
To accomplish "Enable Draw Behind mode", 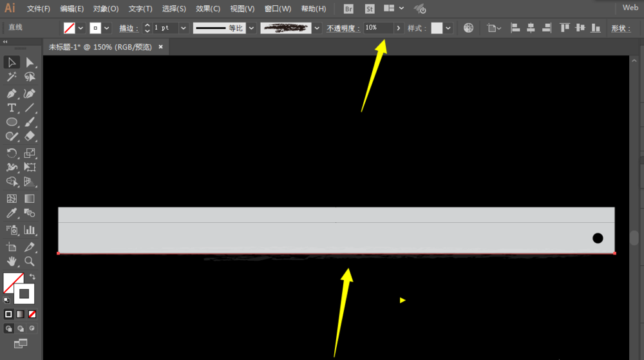I will (x=20, y=328).
